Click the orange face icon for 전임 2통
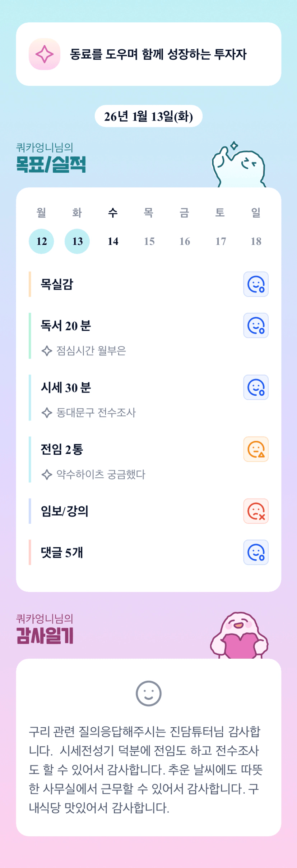Image resolution: width=297 pixels, height=868 pixels. point(256,449)
